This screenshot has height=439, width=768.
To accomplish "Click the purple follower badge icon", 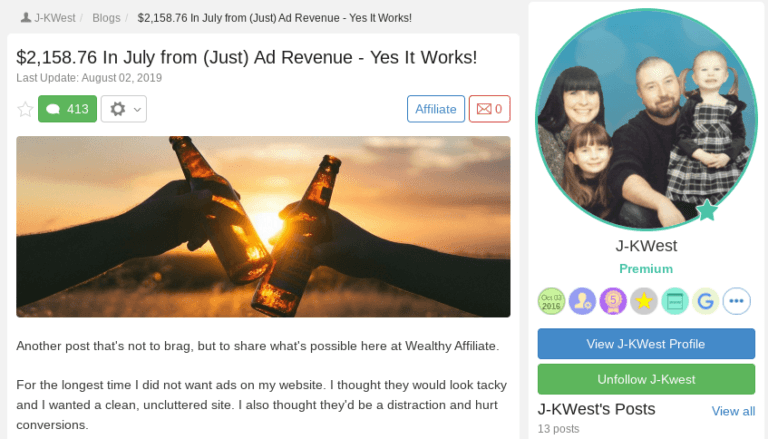I will pos(582,301).
